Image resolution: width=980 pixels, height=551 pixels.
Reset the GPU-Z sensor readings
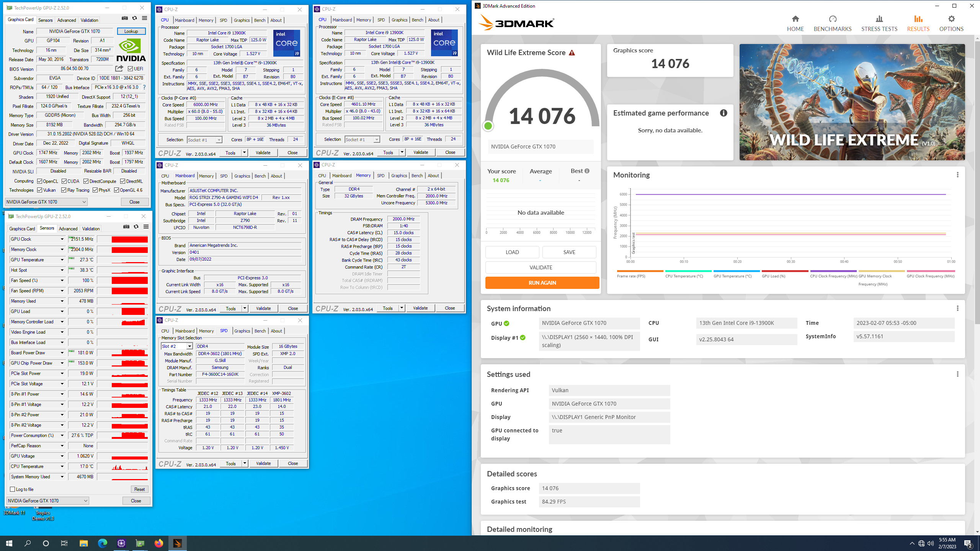[x=139, y=489]
